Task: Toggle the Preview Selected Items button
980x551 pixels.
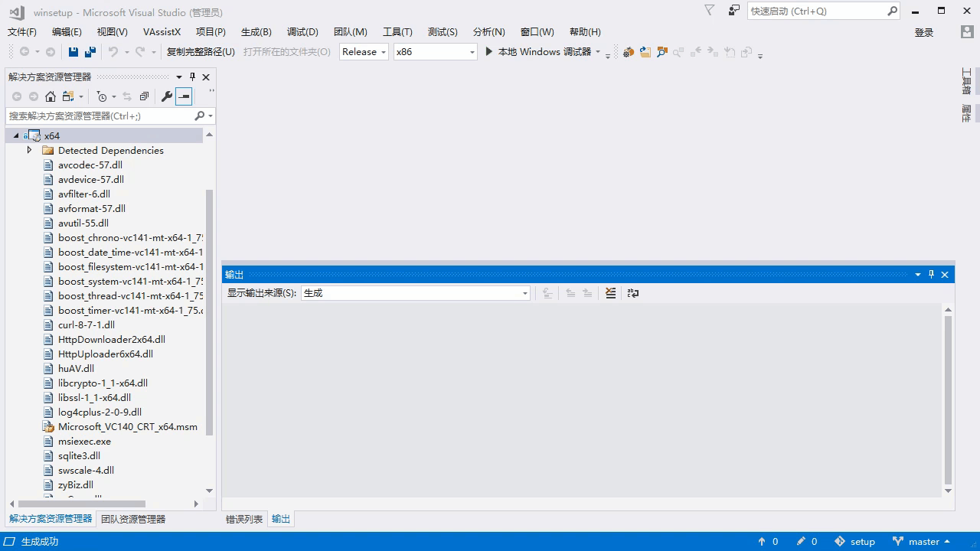Action: tap(184, 96)
